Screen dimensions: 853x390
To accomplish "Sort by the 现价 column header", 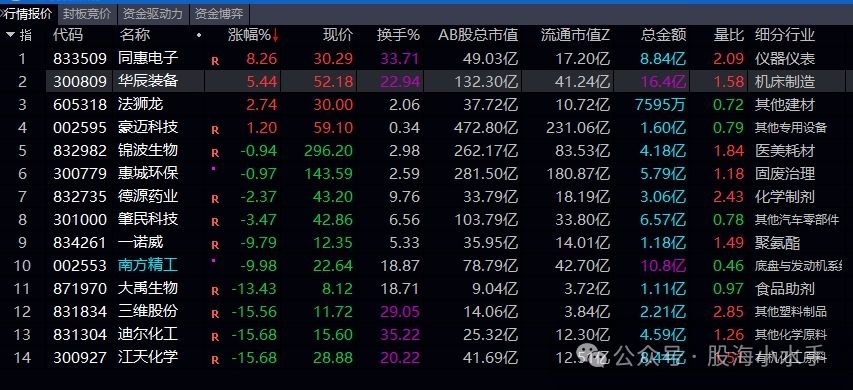I will pyautogui.click(x=338, y=35).
